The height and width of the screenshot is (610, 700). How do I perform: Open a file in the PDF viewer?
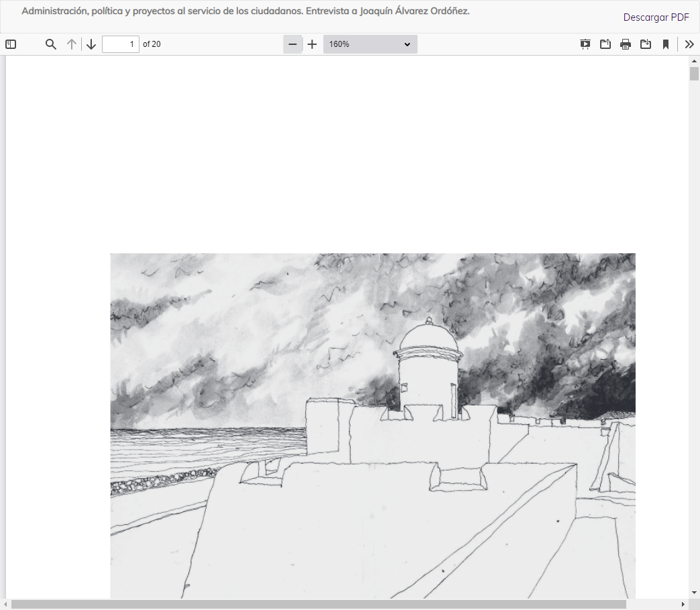click(x=605, y=44)
